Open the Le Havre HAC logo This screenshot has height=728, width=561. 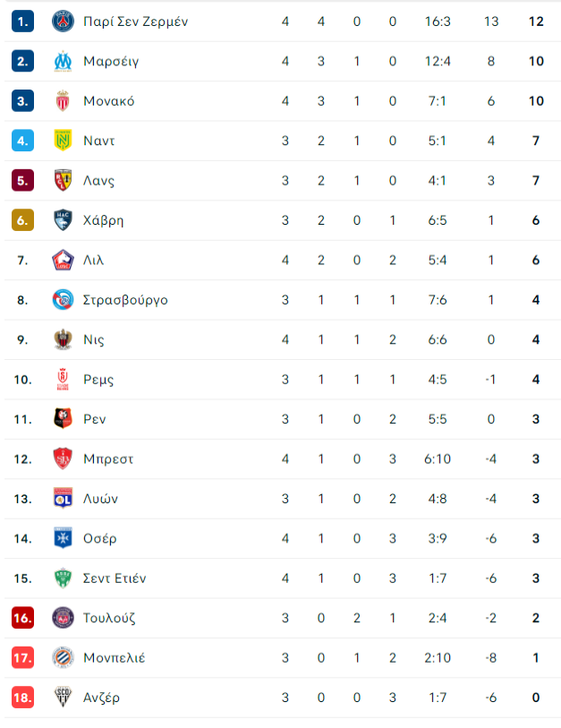(x=63, y=220)
